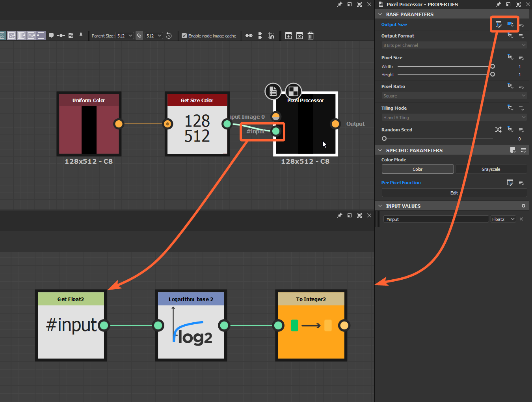Collapse the BASE PARAMETERS section

[x=380, y=14]
